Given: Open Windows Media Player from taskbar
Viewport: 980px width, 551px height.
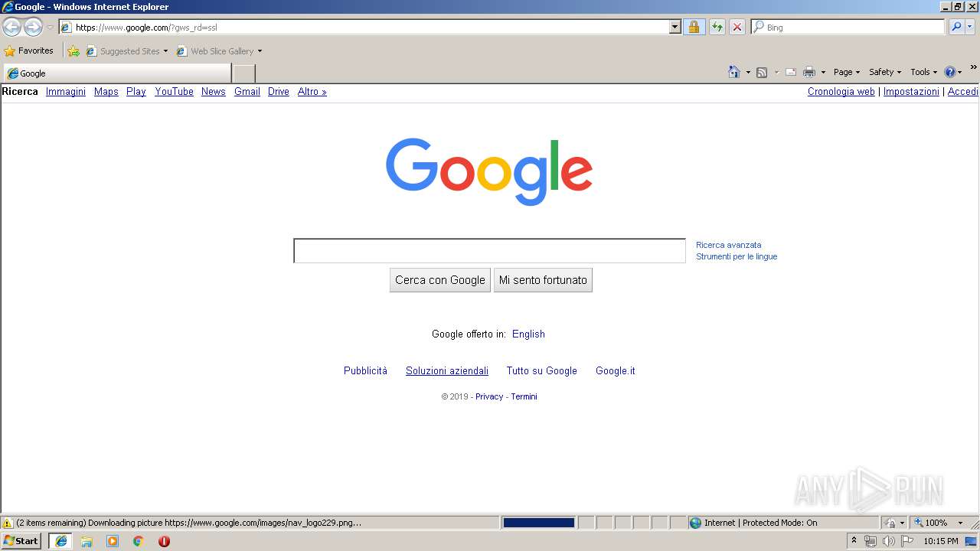Looking at the screenshot, I should (x=113, y=541).
